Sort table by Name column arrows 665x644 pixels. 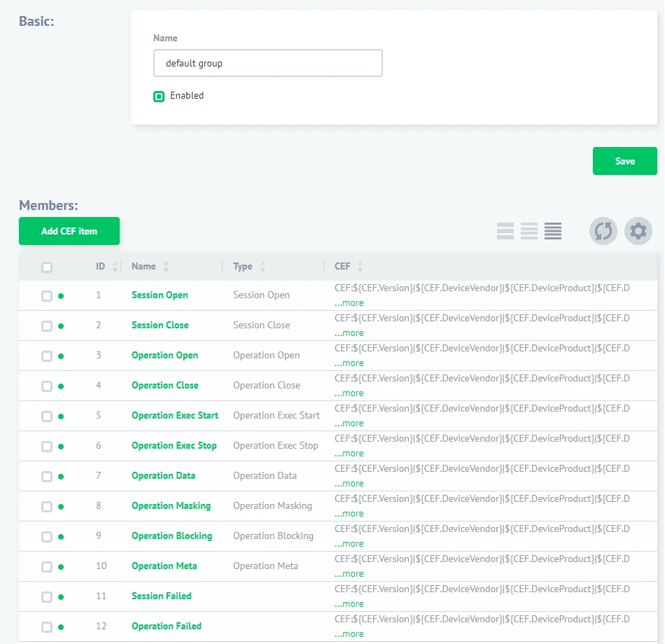[x=166, y=267]
